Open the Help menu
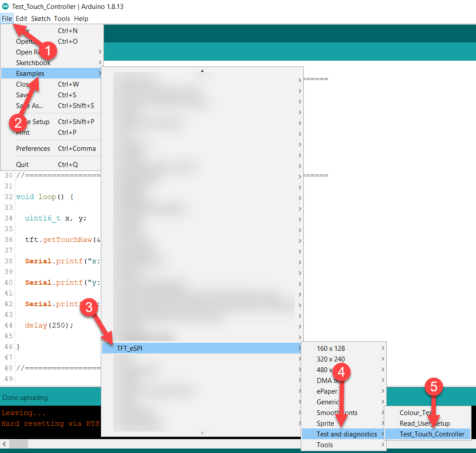 (81, 18)
